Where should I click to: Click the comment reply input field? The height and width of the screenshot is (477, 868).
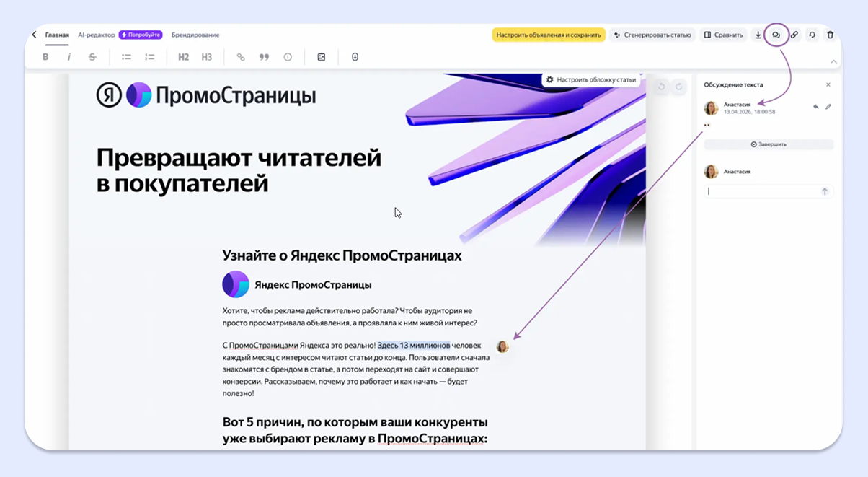(x=761, y=191)
